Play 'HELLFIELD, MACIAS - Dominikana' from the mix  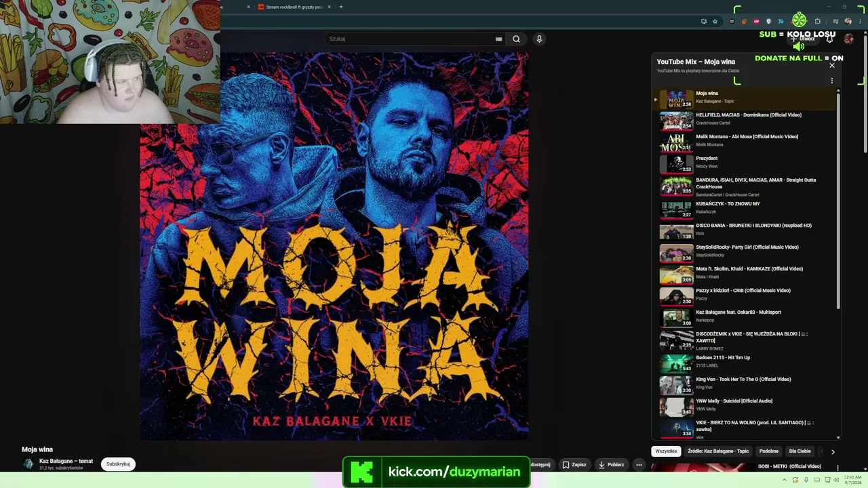pos(744,121)
